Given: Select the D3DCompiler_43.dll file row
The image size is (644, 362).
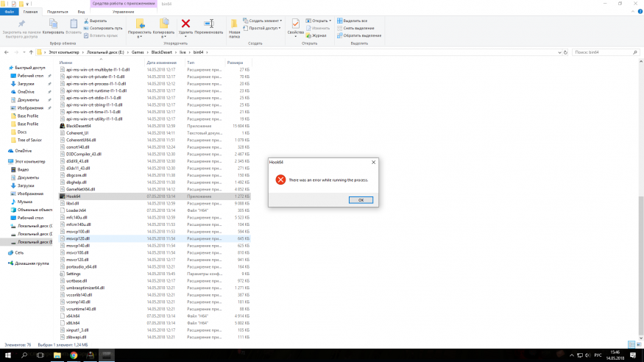Looking at the screenshot, I should click(155, 154).
